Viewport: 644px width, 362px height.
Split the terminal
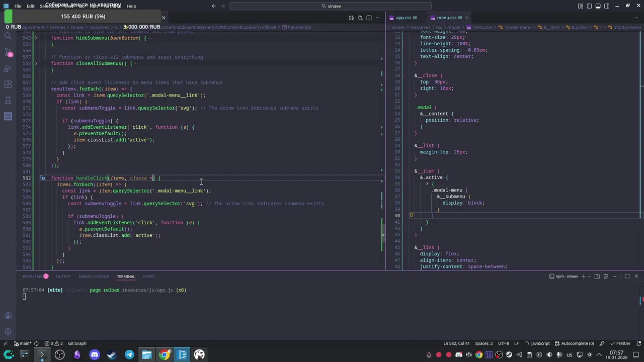(597, 277)
